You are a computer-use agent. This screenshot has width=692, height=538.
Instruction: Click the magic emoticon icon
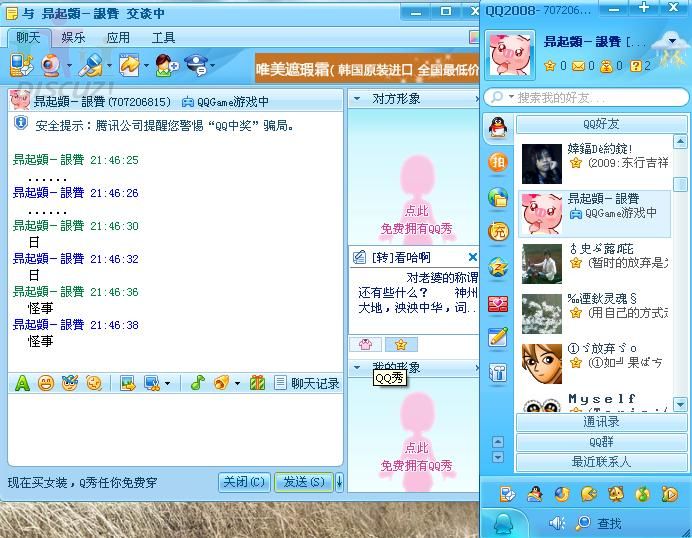70,383
